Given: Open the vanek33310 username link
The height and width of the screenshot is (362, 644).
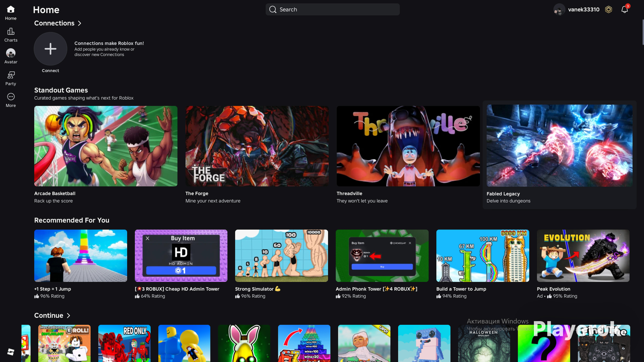Looking at the screenshot, I should click(584, 9).
